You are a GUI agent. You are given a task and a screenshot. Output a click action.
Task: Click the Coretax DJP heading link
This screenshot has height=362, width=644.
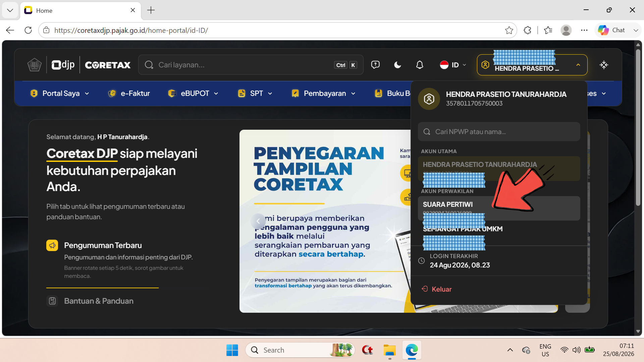(x=82, y=154)
